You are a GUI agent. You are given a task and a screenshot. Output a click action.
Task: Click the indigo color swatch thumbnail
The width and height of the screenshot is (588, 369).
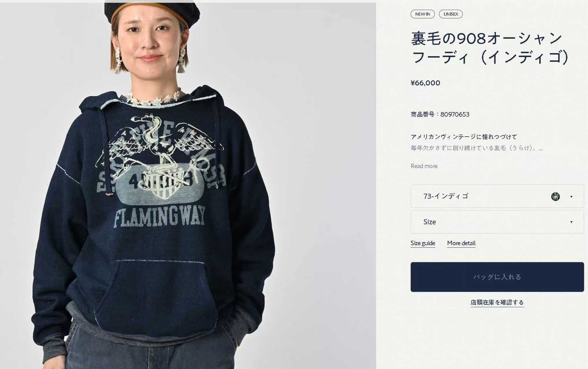tap(555, 197)
